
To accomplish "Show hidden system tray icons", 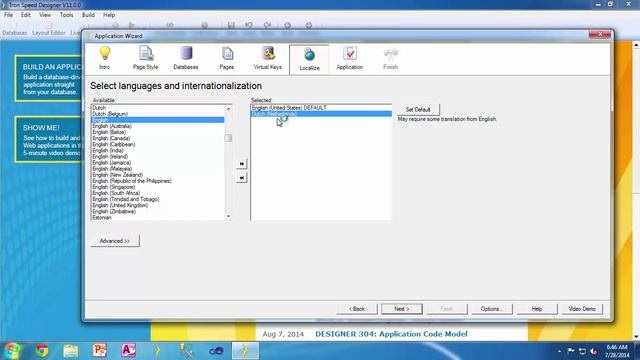I will 559,351.
